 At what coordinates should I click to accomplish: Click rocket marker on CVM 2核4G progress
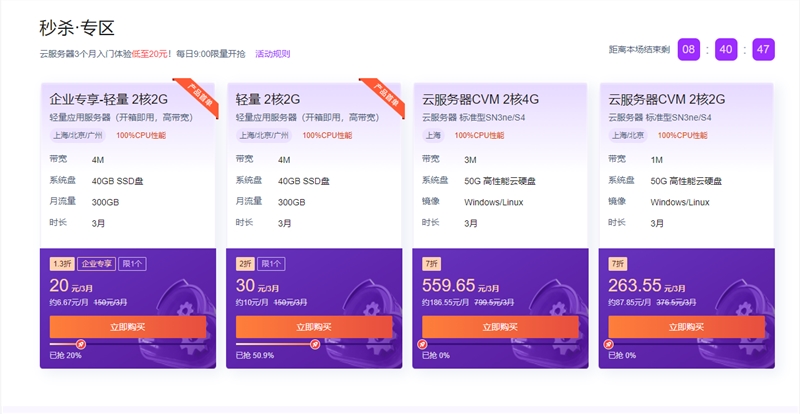point(422,344)
